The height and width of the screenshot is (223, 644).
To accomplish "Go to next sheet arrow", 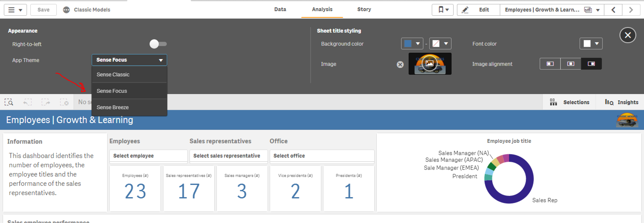I will click(x=631, y=10).
